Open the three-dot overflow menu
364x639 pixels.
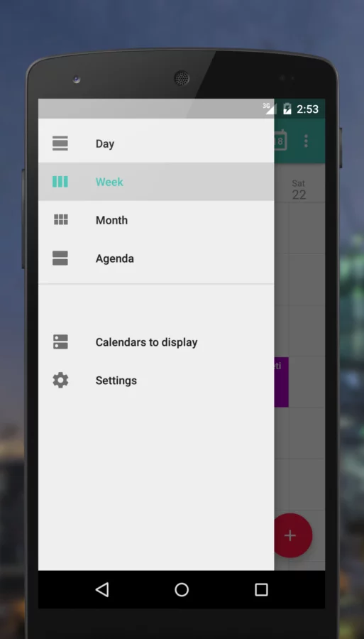click(x=306, y=141)
